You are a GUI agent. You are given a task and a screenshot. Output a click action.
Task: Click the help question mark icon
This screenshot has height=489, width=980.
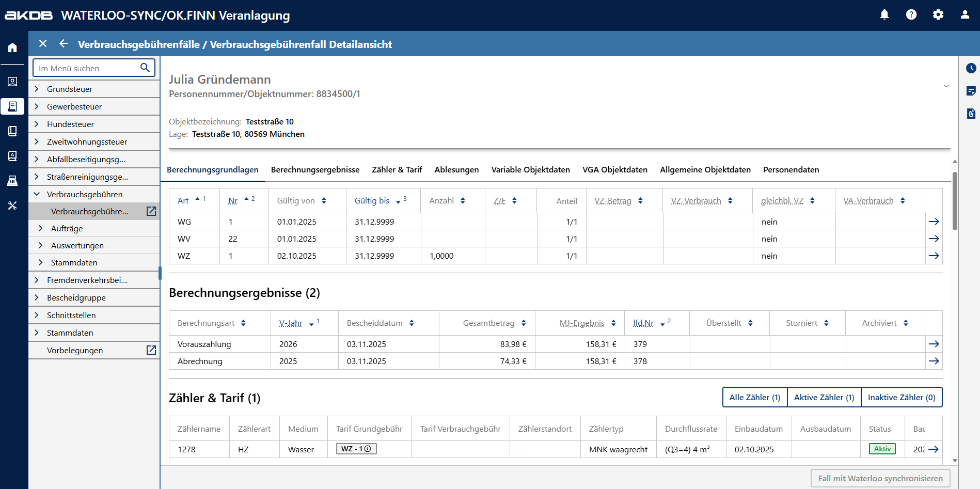911,15
